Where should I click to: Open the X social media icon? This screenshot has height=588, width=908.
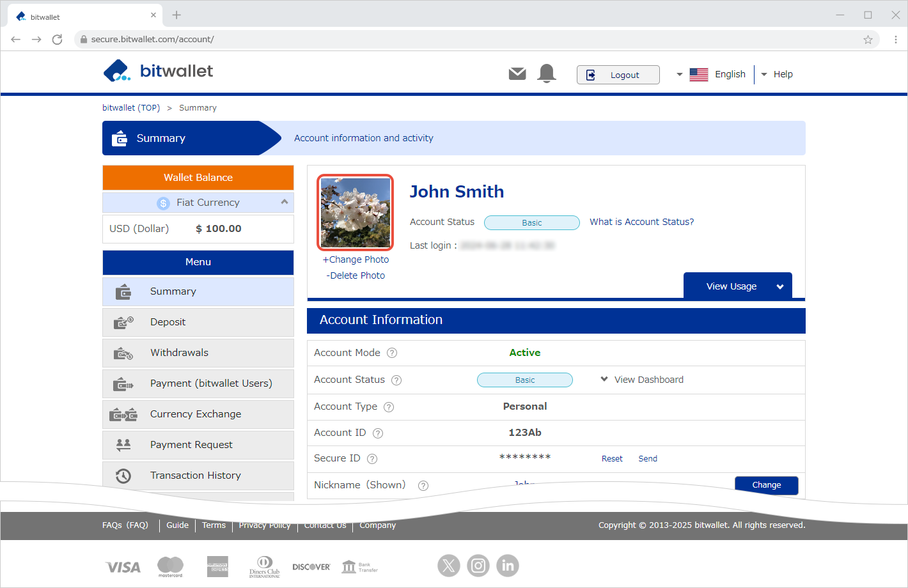[449, 566]
